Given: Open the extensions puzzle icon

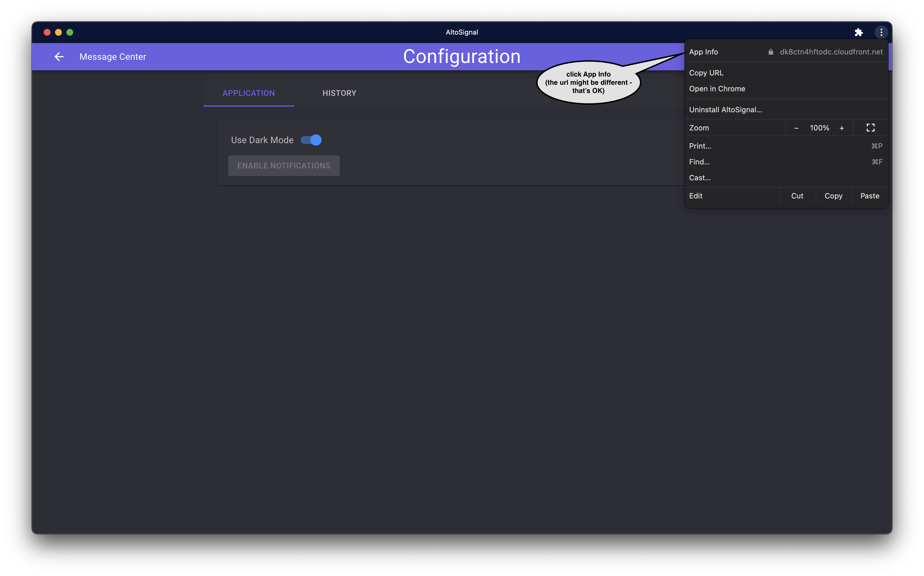Looking at the screenshot, I should 858,32.
